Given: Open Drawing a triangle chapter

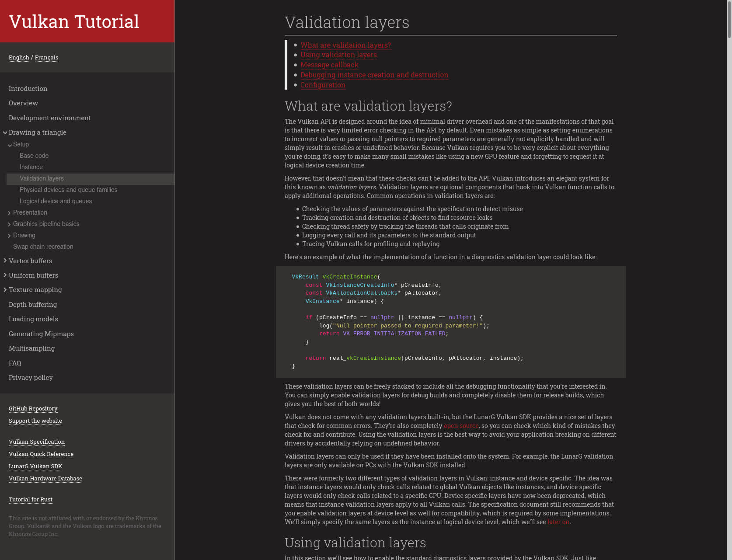Looking at the screenshot, I should (38, 132).
